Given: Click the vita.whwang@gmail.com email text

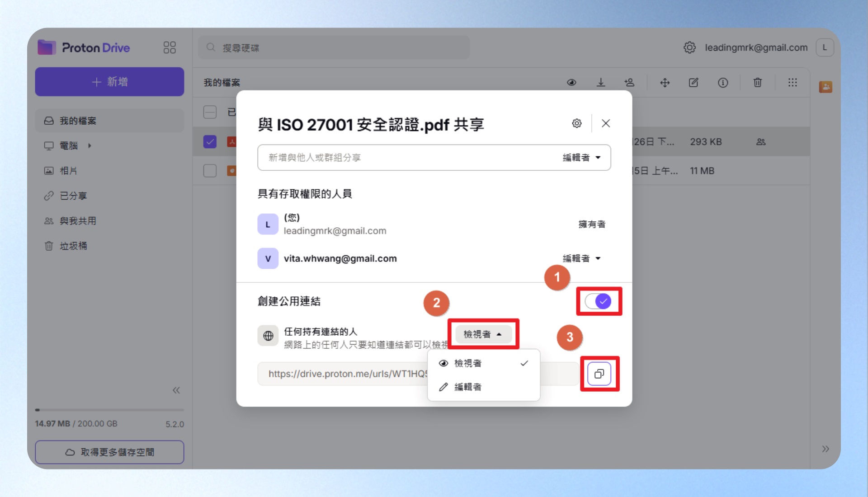Looking at the screenshot, I should (340, 258).
